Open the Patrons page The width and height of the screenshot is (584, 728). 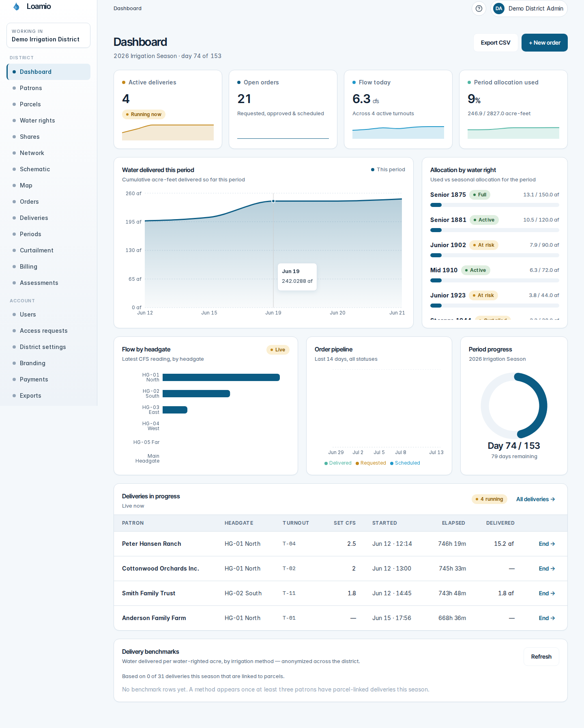(49, 88)
